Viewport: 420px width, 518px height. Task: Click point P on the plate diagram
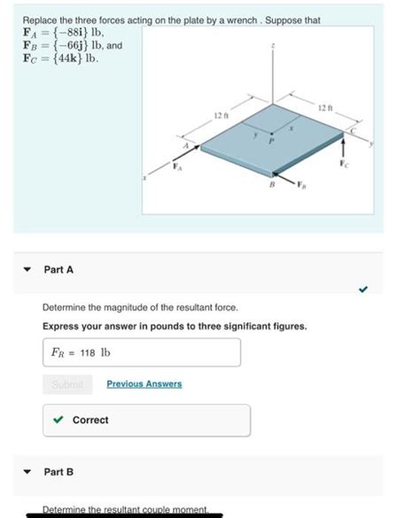271,134
